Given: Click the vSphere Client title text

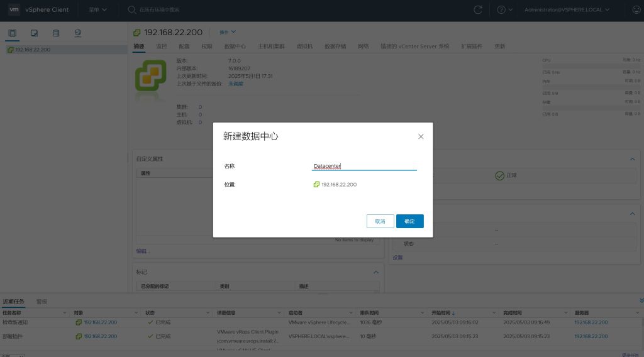Looking at the screenshot, I should point(47,9).
